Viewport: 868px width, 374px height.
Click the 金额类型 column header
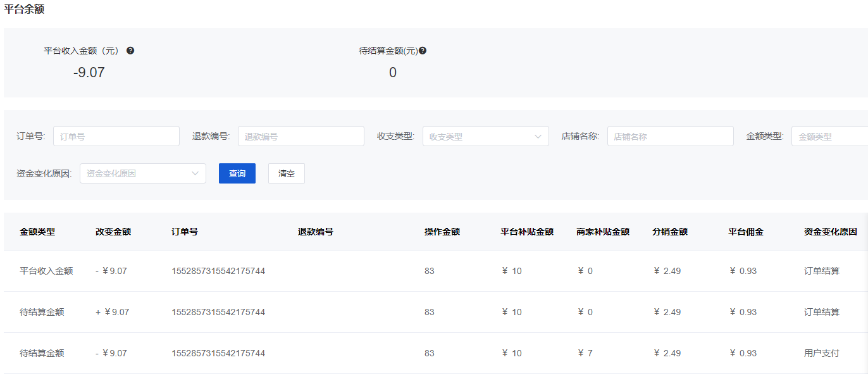(x=37, y=232)
